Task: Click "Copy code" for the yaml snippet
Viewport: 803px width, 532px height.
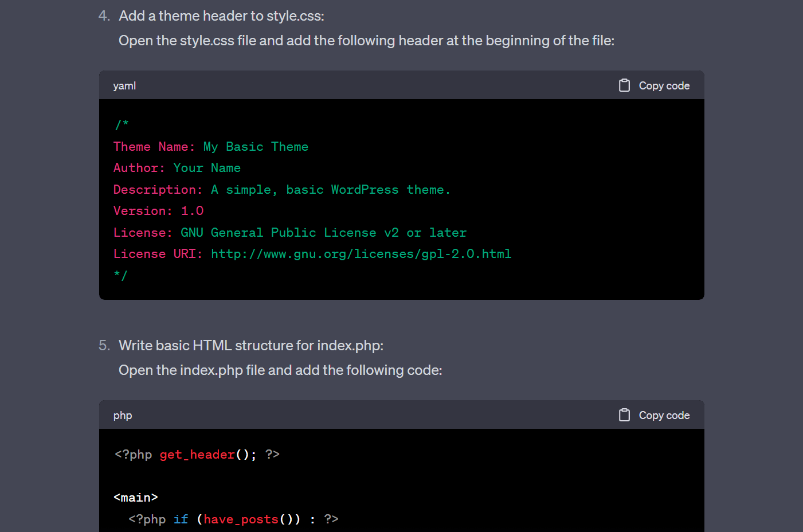Action: [x=664, y=85]
